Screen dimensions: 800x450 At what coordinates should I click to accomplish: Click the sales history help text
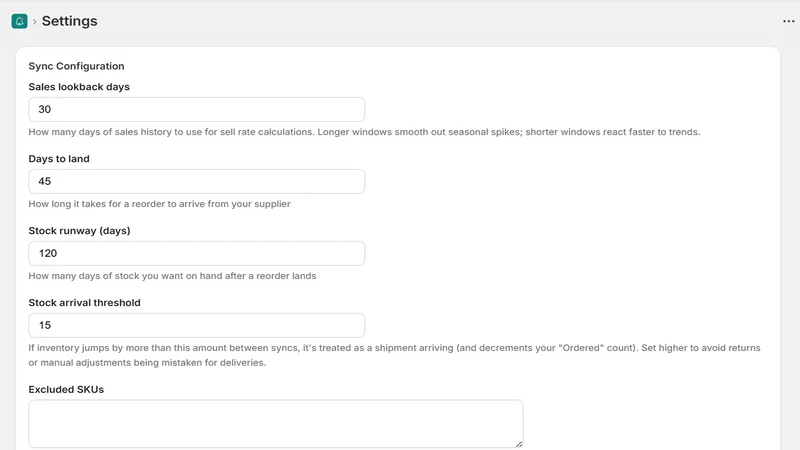point(364,132)
